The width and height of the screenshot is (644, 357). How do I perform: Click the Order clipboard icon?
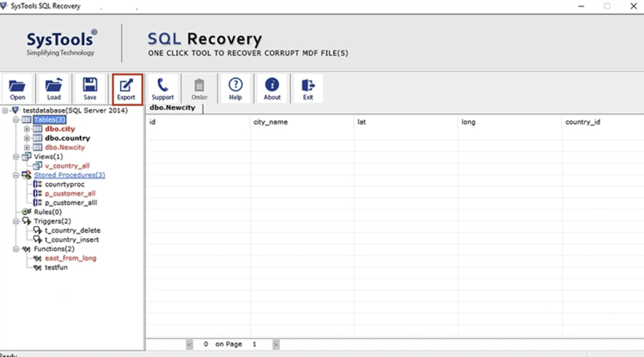[x=199, y=85]
